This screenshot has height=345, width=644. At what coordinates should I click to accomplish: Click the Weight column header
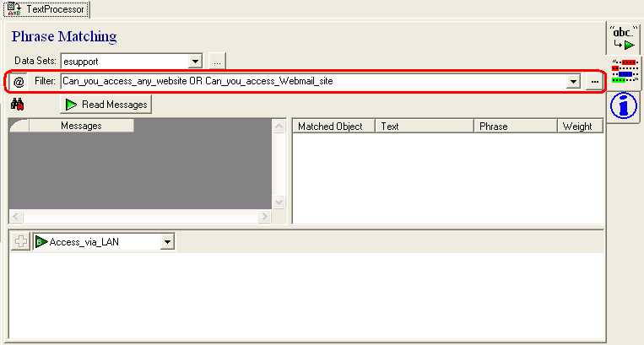[x=578, y=127]
